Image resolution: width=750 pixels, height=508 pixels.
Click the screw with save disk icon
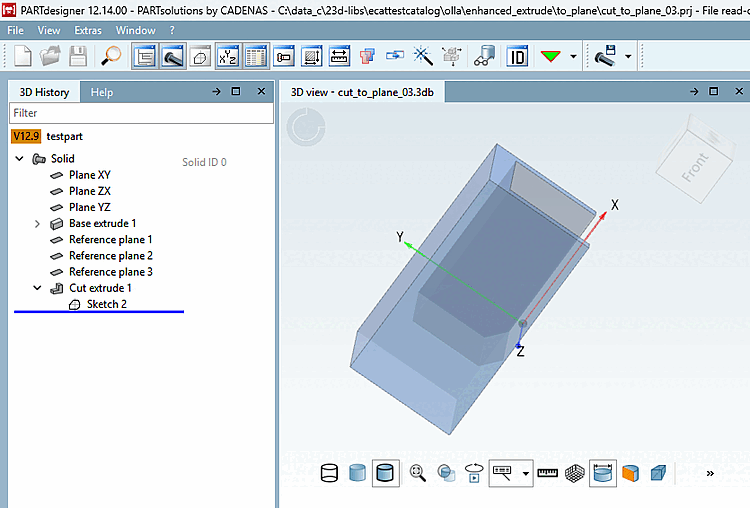(x=605, y=56)
